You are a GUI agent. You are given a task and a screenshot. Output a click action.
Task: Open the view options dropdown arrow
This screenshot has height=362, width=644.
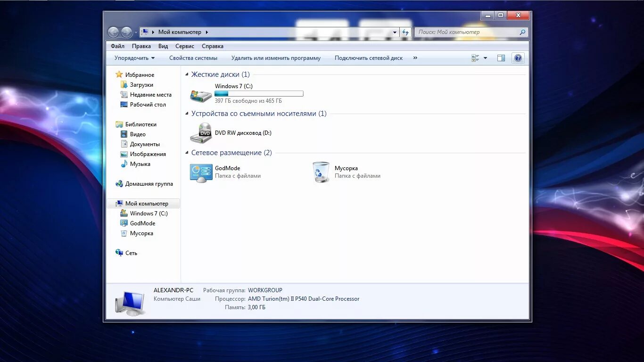coord(485,58)
